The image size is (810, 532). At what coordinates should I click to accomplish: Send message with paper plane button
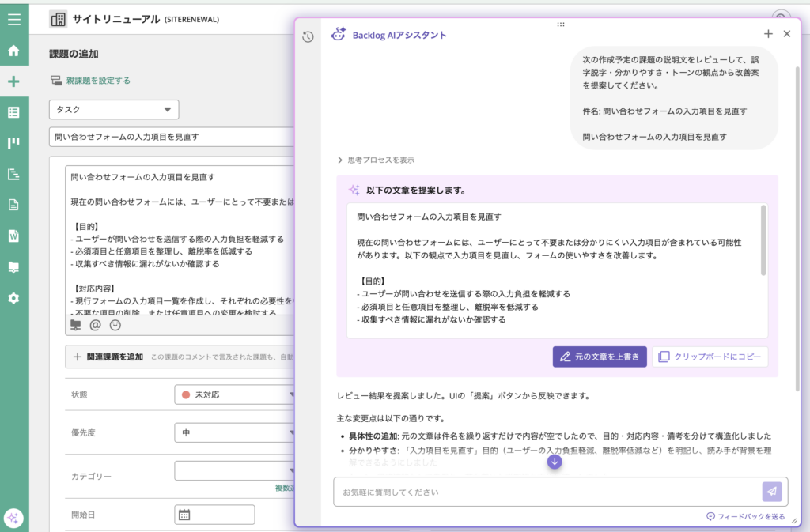pyautogui.click(x=772, y=492)
